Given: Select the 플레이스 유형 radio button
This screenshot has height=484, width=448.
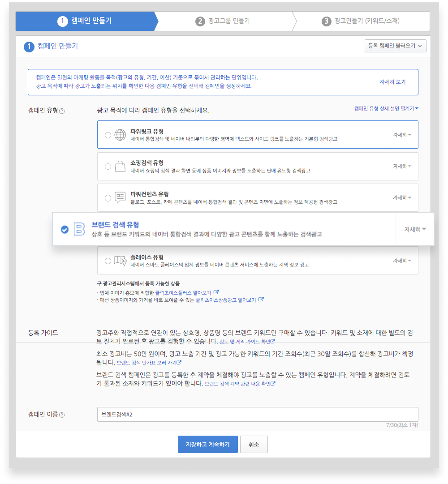Looking at the screenshot, I should pyautogui.click(x=108, y=261).
